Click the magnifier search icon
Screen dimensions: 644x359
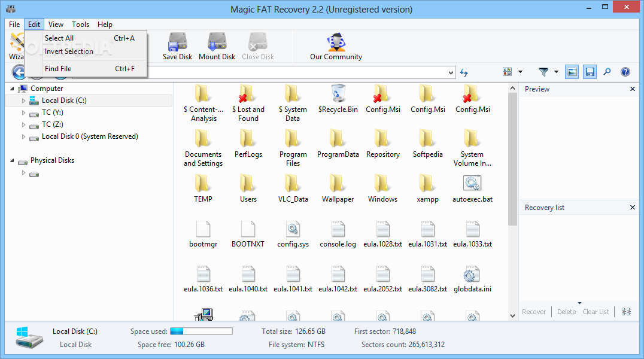607,72
